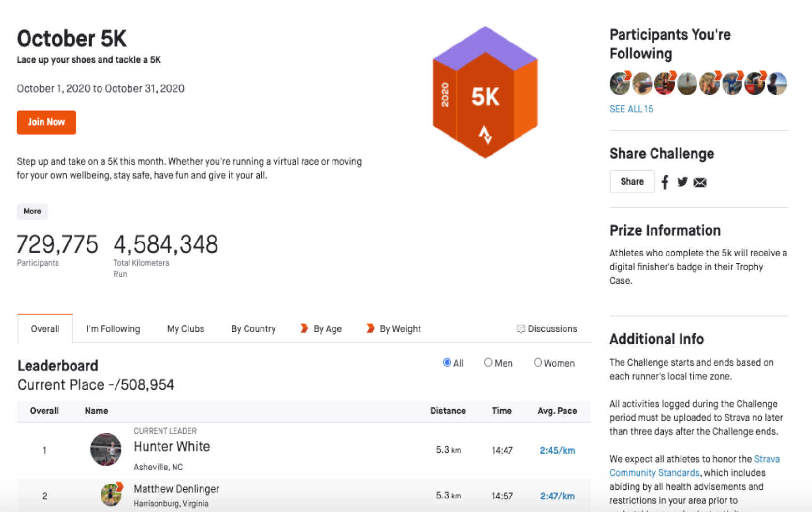Open the By Age premium tab

321,329
